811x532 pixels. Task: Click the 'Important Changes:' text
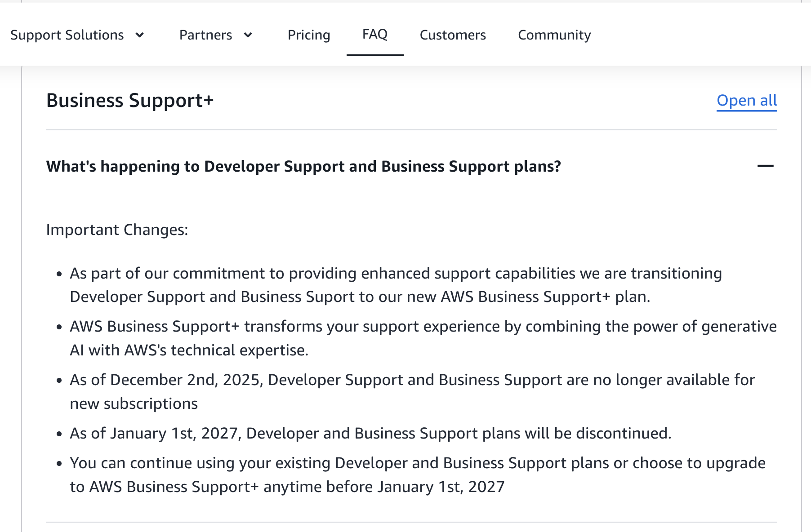[x=117, y=230]
